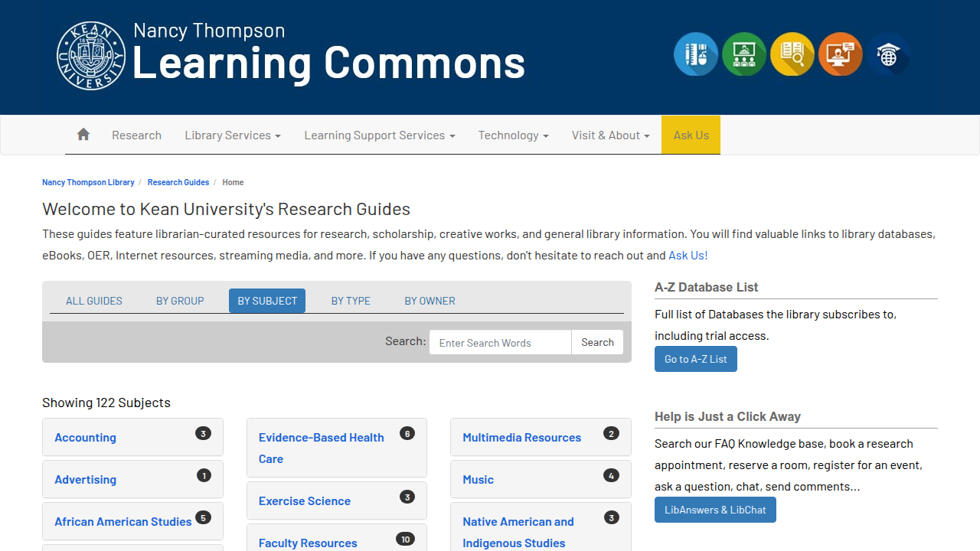The height and width of the screenshot is (551, 980).
Task: Expand the Technology dropdown menu
Action: (514, 135)
